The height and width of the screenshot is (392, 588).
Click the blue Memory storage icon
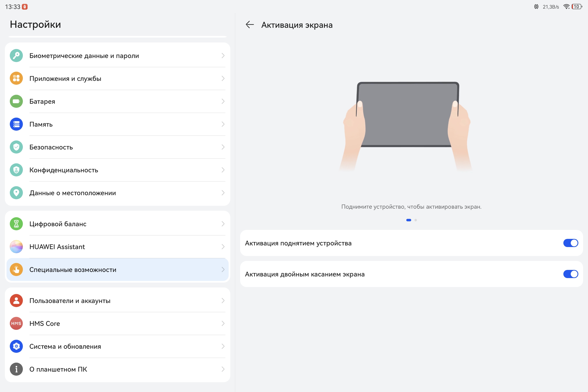tap(16, 124)
